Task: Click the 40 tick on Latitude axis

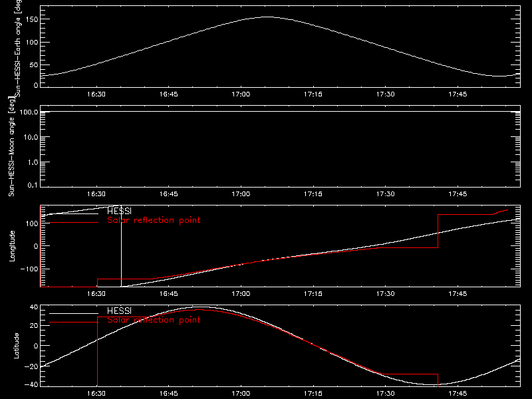Action: point(34,307)
